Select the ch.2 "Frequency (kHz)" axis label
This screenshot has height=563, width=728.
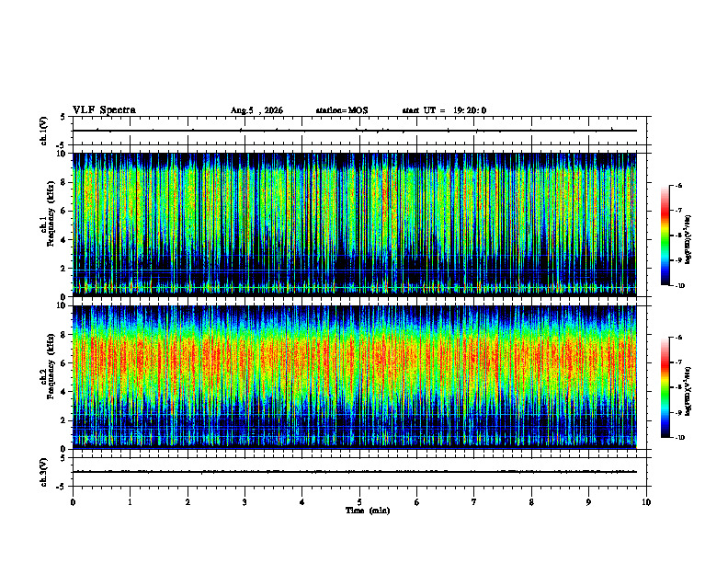point(51,366)
